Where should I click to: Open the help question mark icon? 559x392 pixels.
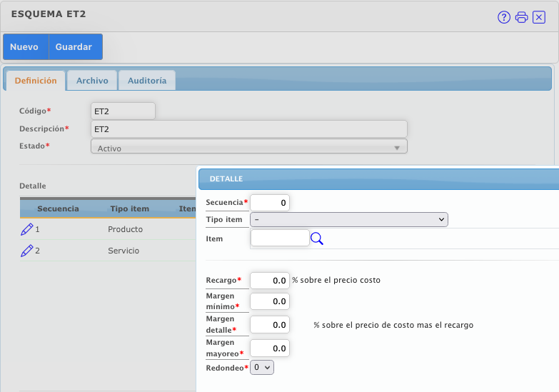pyautogui.click(x=504, y=17)
